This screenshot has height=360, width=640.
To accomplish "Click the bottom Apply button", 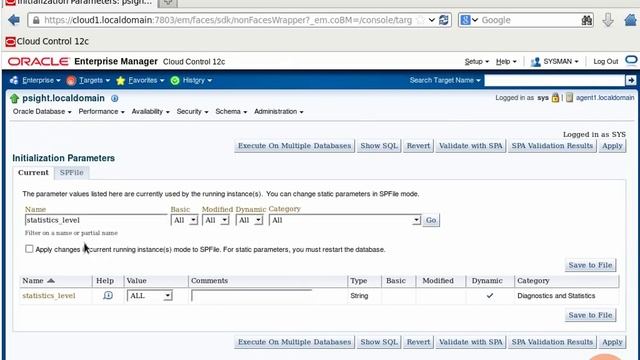I will point(612,342).
